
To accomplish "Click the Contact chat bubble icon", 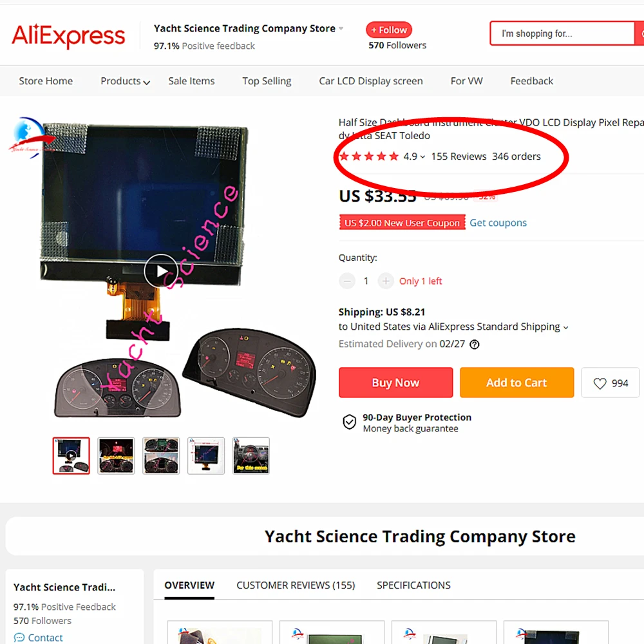I will 19,638.
